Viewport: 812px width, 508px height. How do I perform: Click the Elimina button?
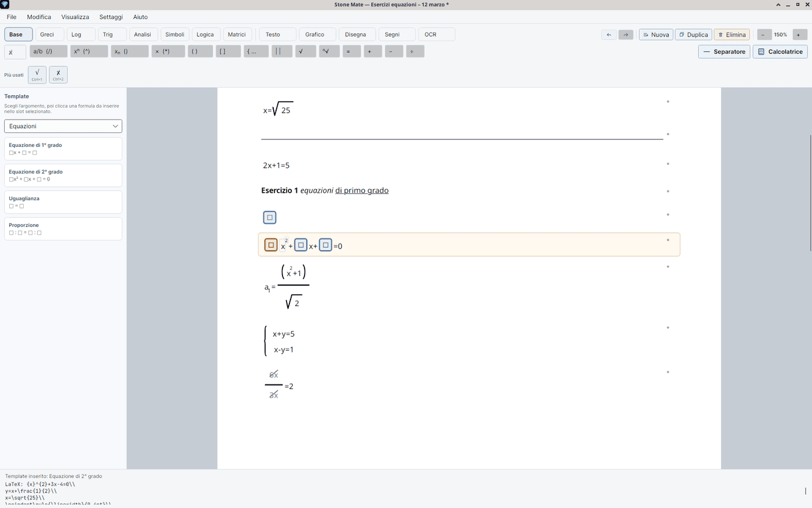point(732,35)
